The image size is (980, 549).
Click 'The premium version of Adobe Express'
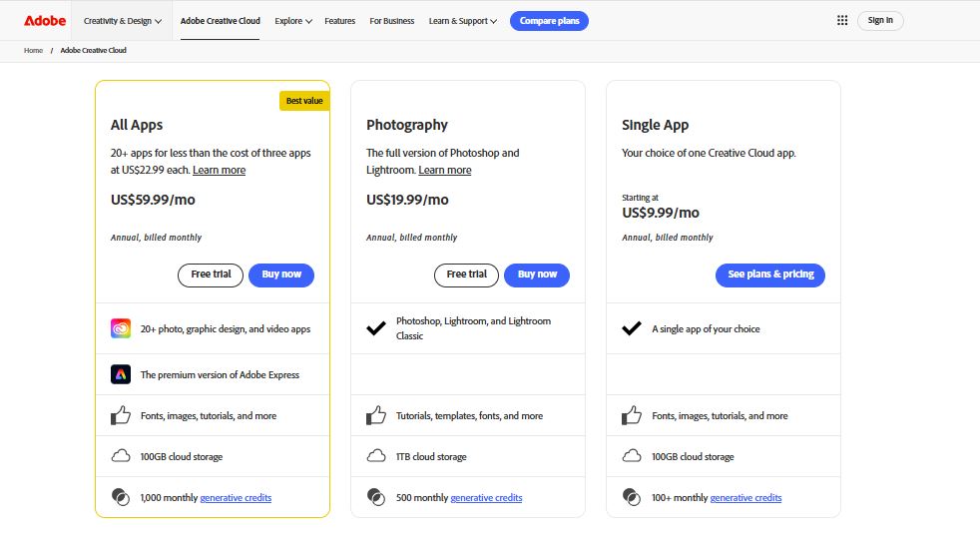(220, 375)
